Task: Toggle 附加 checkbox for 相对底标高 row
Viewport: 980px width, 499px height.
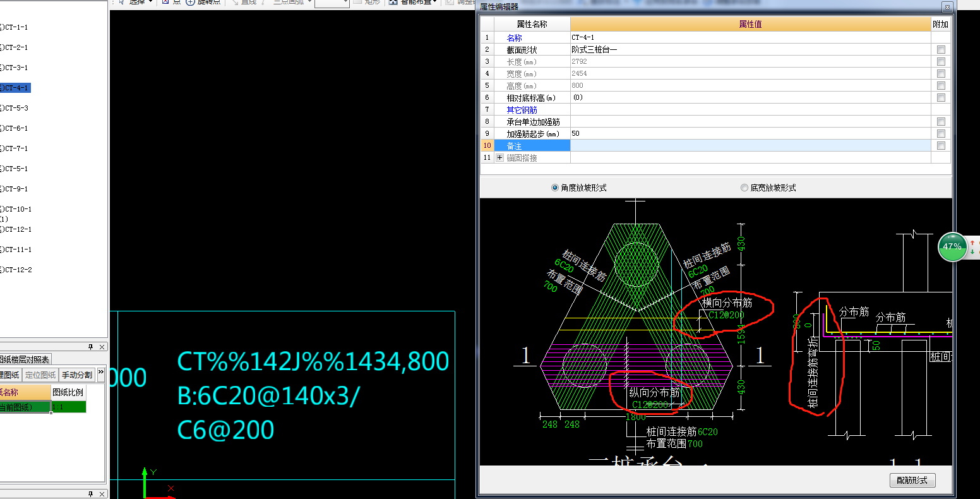Action: 941,97
